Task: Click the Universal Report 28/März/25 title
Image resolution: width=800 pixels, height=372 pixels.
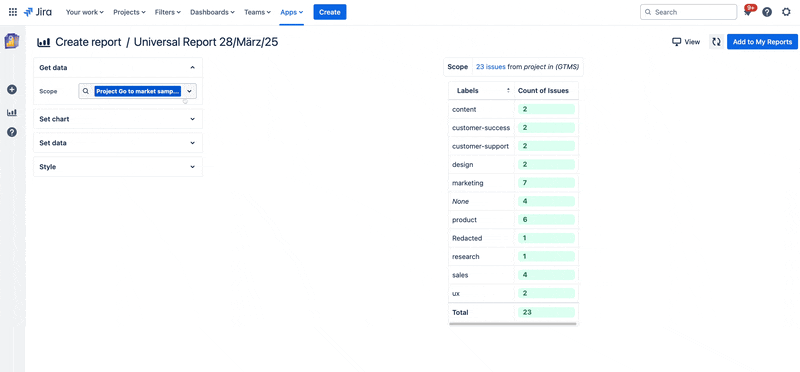Action: (206, 42)
